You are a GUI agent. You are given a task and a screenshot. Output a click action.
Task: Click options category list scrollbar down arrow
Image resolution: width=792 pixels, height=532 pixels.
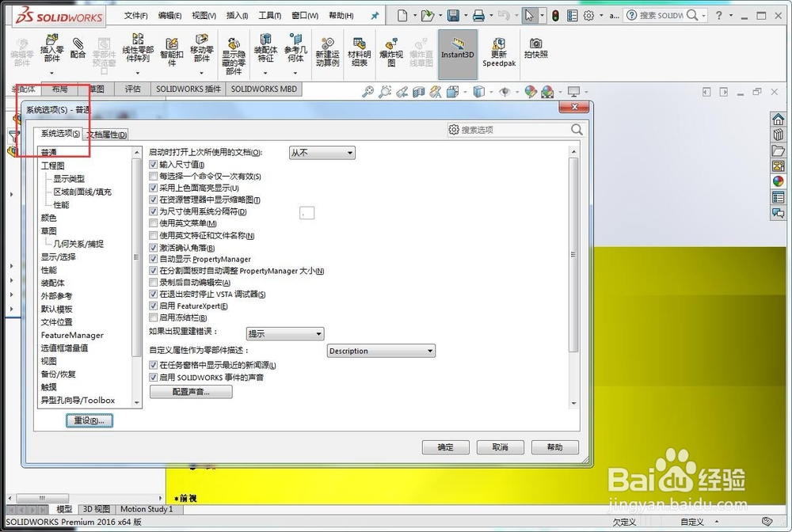point(136,402)
